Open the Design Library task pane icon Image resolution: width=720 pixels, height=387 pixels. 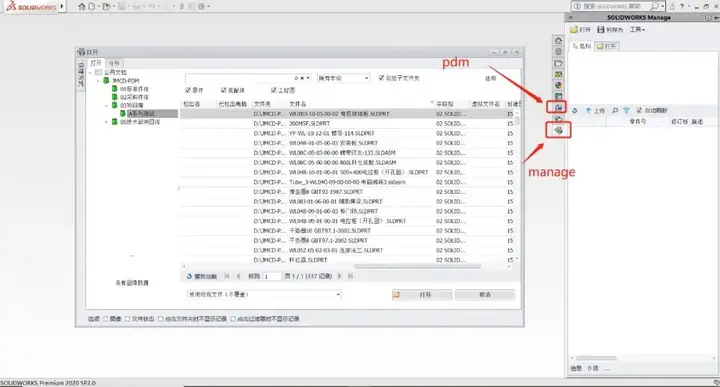click(x=558, y=51)
